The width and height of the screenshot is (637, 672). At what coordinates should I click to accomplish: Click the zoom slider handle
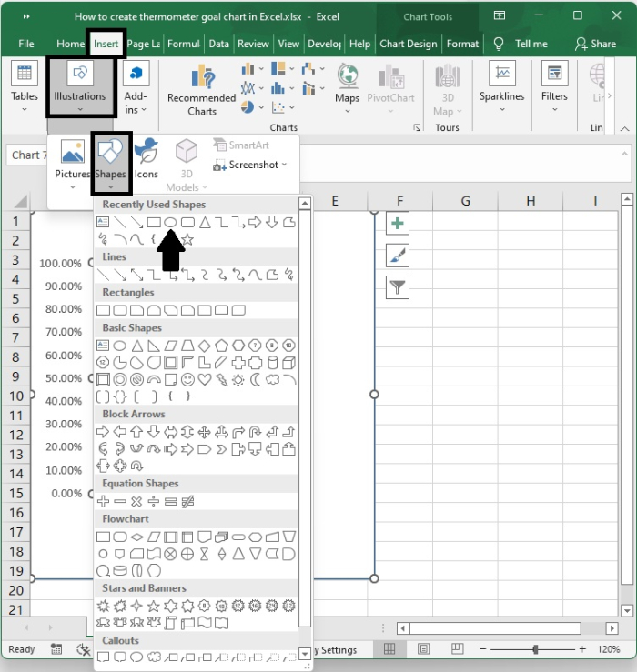click(x=535, y=649)
